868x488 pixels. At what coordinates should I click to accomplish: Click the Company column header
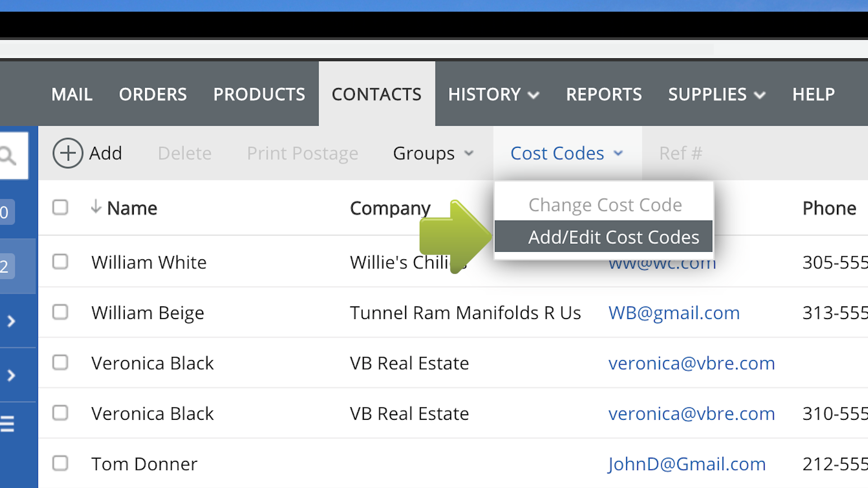coord(390,208)
